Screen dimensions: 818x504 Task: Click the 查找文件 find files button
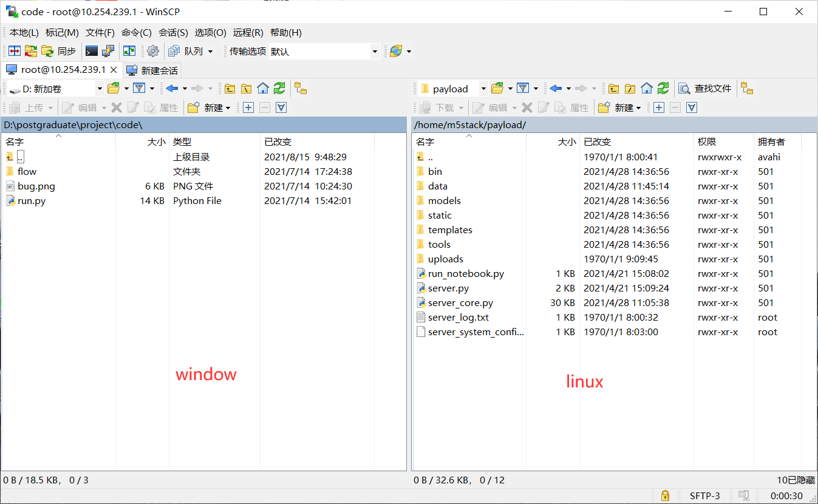click(x=705, y=89)
